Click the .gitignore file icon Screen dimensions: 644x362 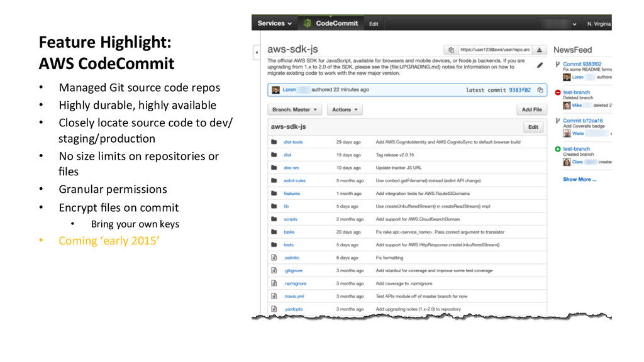point(274,270)
